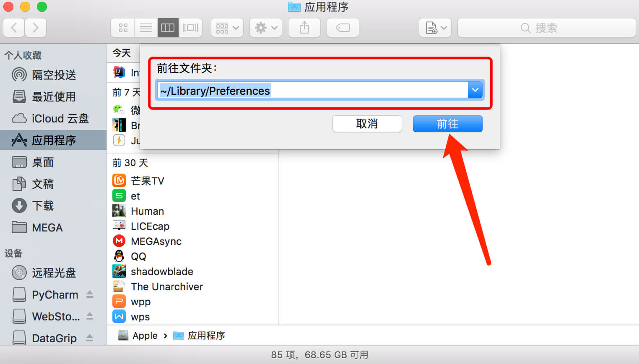Switch to list view mode
This screenshot has height=364, width=639.
click(x=146, y=28)
